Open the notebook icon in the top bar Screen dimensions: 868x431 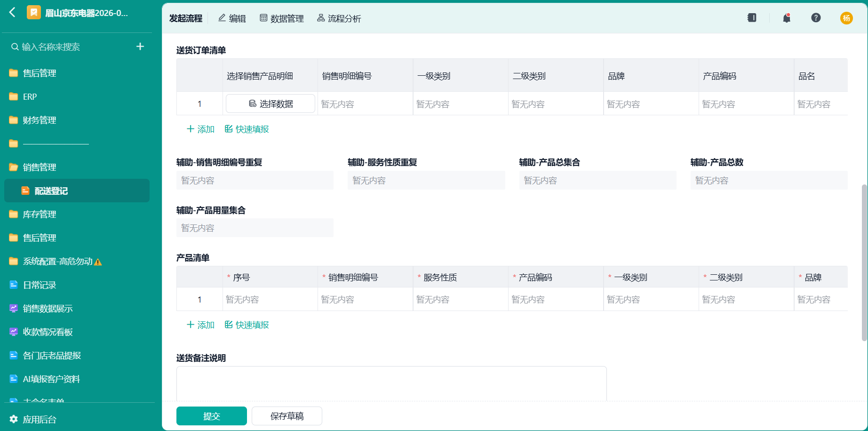[x=752, y=18]
